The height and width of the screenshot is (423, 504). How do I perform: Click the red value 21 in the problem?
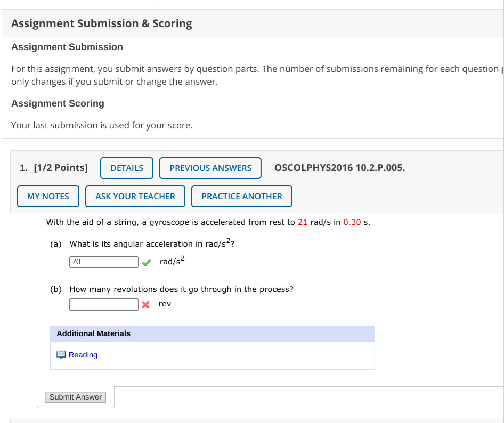[303, 222]
